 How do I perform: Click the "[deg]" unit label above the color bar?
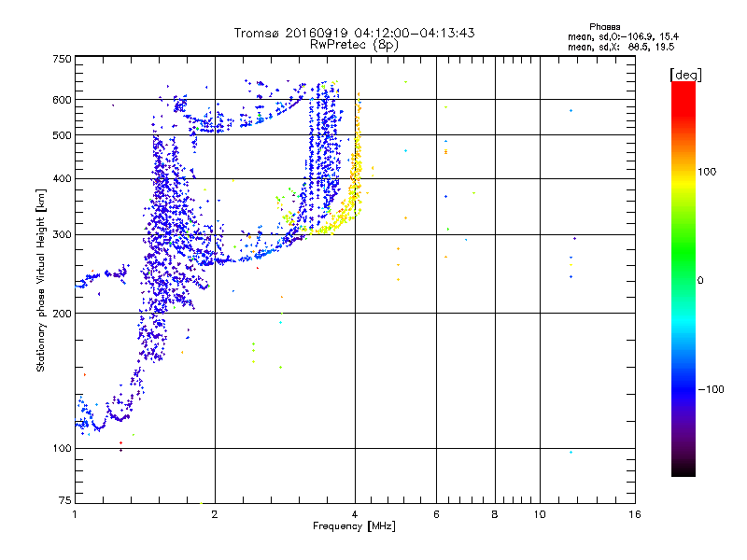[x=685, y=75]
